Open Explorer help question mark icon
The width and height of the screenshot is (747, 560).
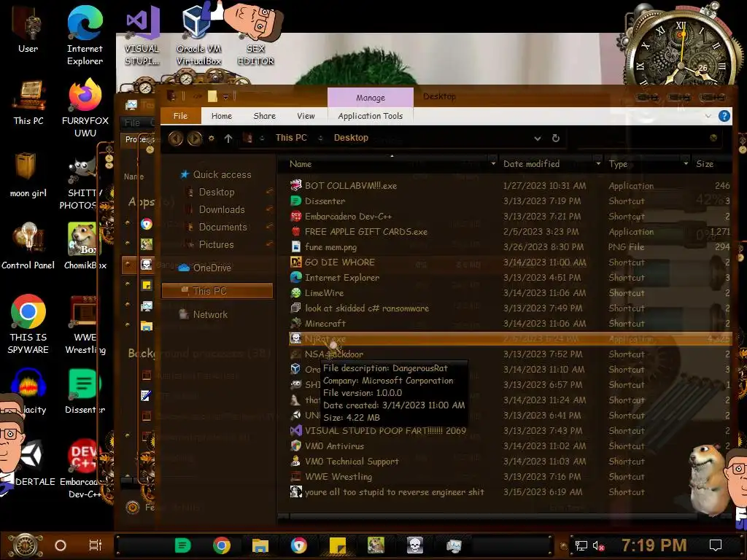(x=724, y=116)
